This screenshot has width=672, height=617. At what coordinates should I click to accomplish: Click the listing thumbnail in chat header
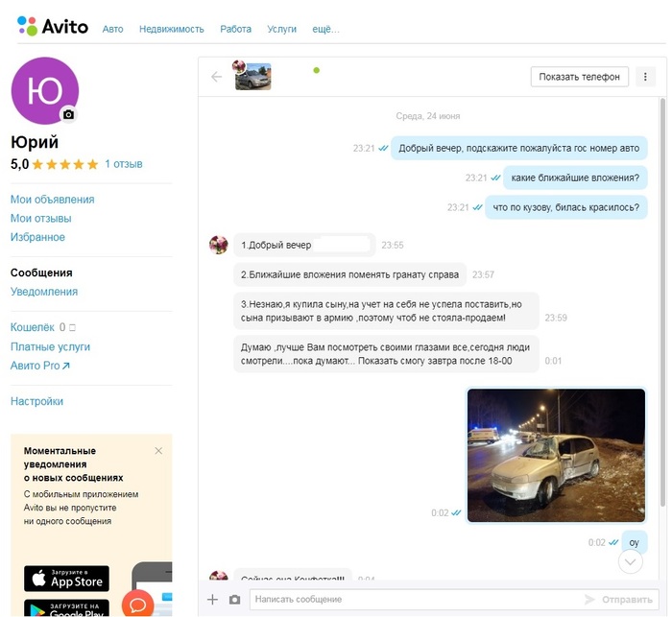pos(253,76)
